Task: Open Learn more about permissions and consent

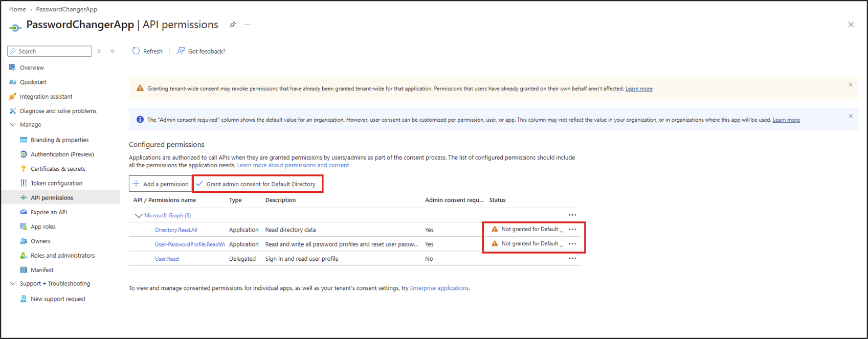Action: 293,165
